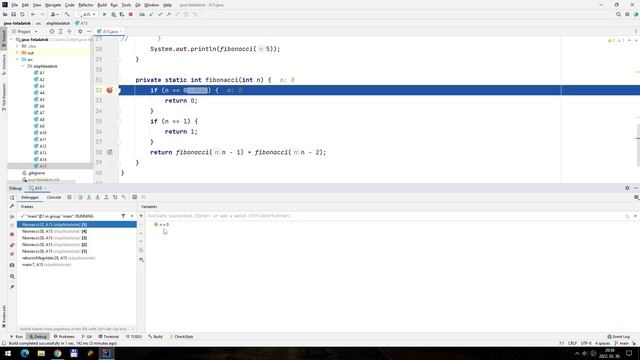The width and height of the screenshot is (640, 360).
Task: Open the Event Log button
Action: (x=618, y=337)
